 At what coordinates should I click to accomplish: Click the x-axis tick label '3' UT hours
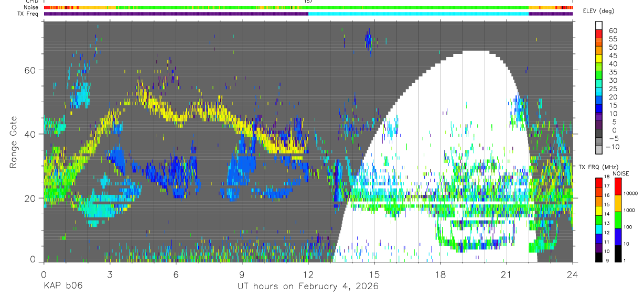pyautogui.click(x=110, y=274)
